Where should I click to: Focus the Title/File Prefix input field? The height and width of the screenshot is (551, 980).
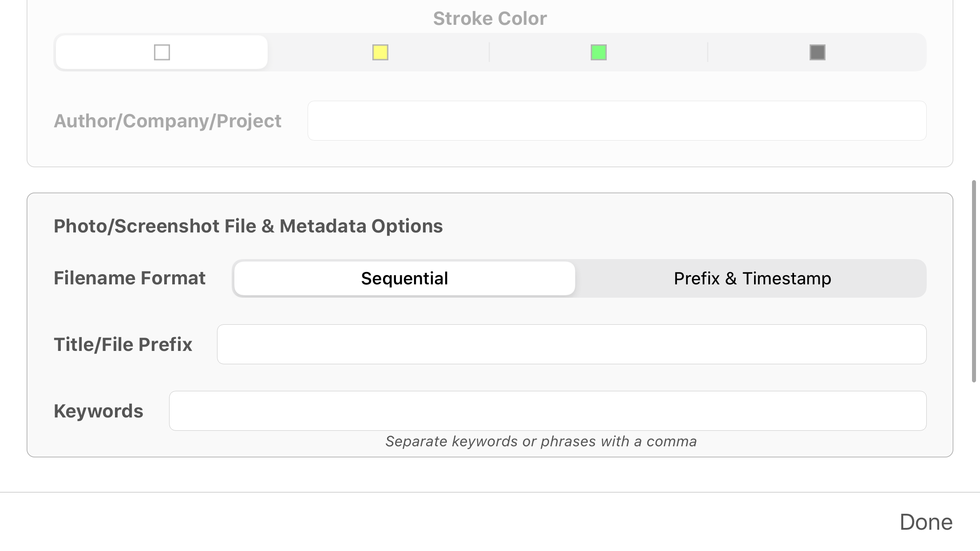[571, 344]
